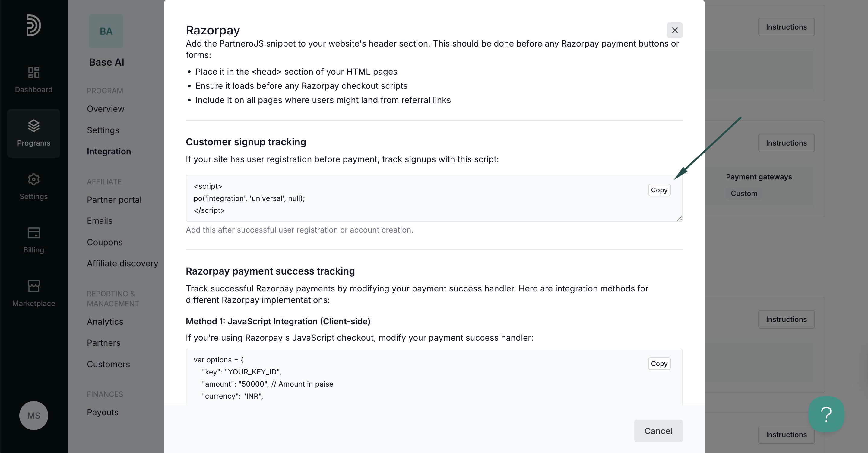Open the Payouts finances page
Viewport: 868px width, 453px height.
tap(103, 412)
